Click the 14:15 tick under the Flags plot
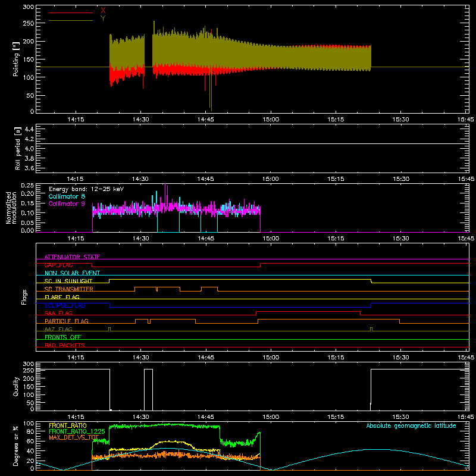This screenshot has width=476, height=476. click(x=76, y=358)
